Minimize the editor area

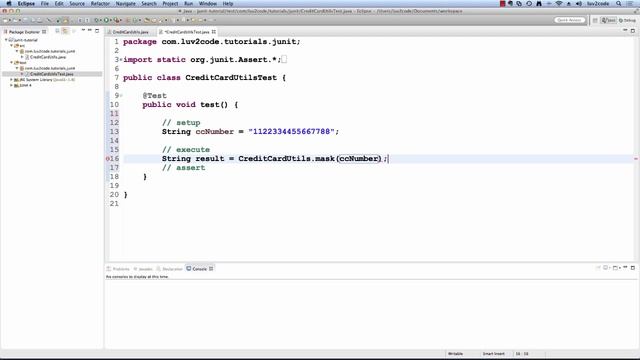(x=625, y=30)
